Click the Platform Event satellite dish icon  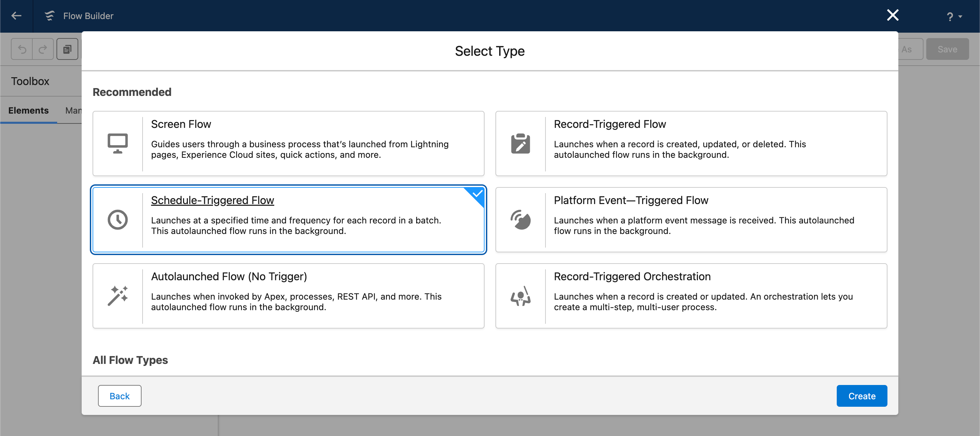[x=520, y=220]
